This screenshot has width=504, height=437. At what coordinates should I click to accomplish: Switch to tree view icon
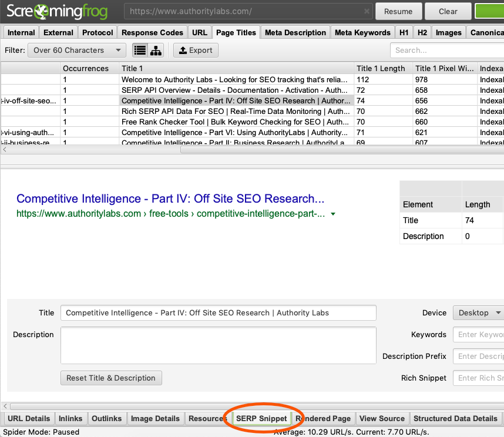[156, 51]
